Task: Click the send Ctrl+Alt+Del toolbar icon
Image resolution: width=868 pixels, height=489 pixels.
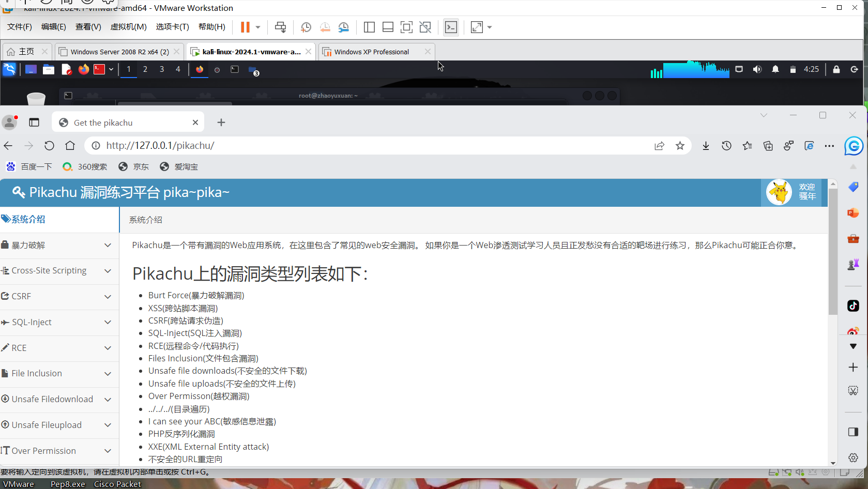Action: [x=281, y=27]
